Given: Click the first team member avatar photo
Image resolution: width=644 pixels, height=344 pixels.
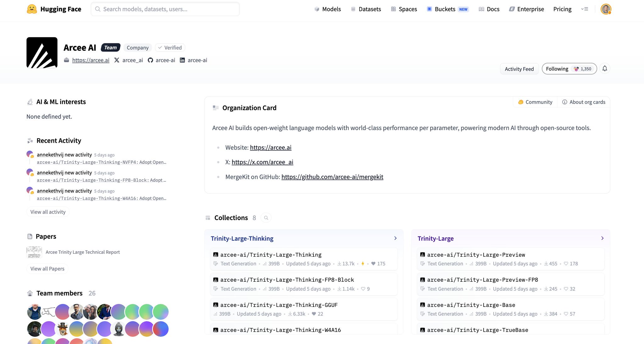Looking at the screenshot, I should tap(34, 312).
